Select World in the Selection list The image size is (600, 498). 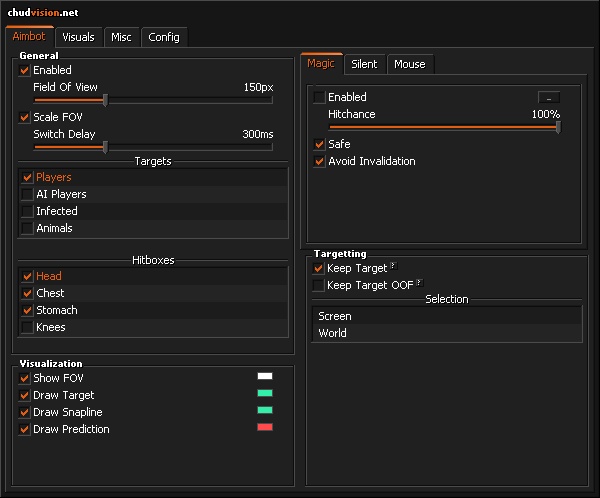447,333
